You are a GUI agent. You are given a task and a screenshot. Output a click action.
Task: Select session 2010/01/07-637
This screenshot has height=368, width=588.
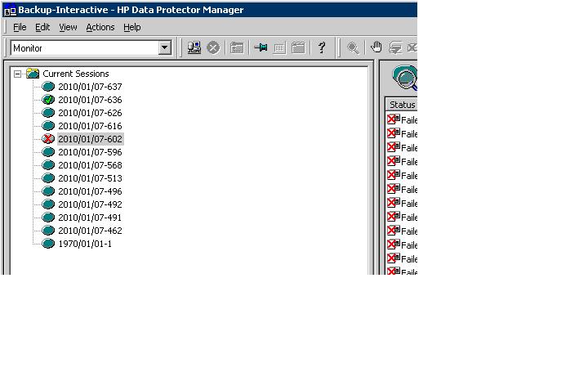(90, 87)
